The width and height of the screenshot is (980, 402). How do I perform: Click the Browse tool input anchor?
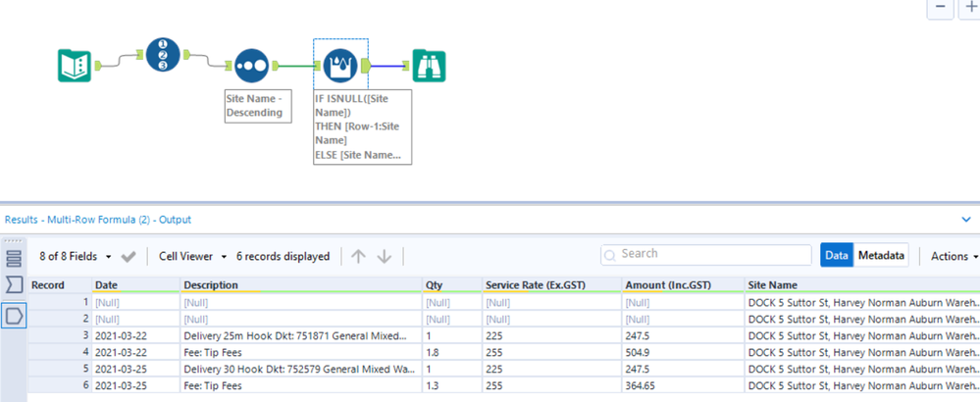click(406, 65)
